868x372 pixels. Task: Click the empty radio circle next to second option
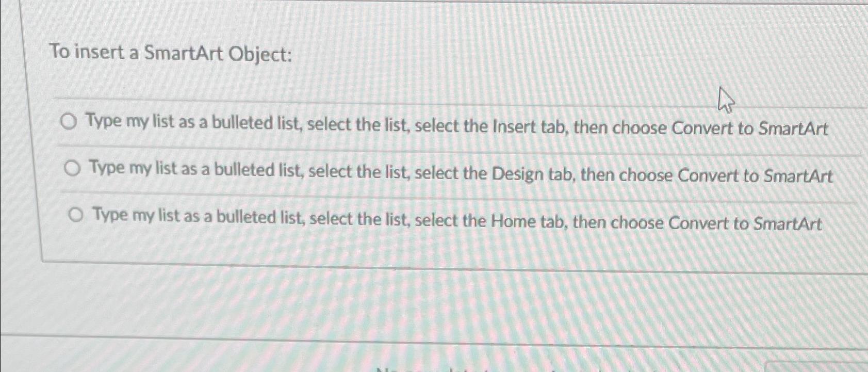[72, 168]
